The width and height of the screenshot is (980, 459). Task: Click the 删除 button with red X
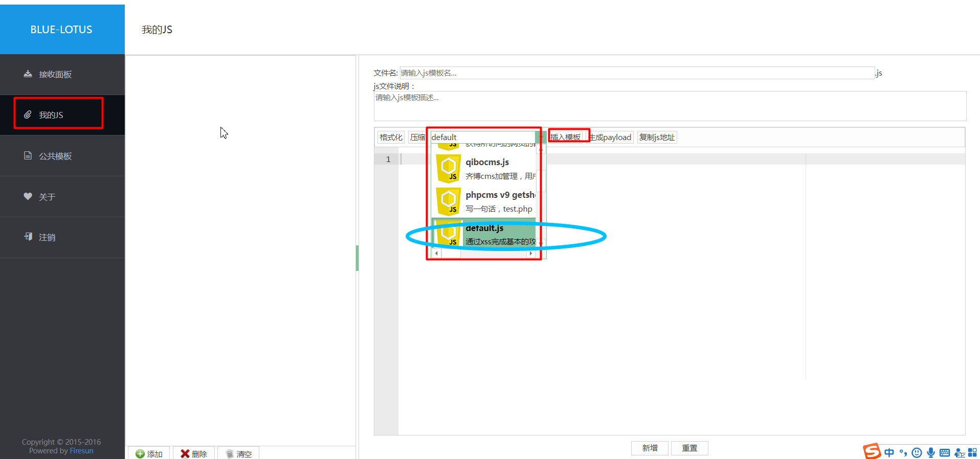pyautogui.click(x=193, y=453)
